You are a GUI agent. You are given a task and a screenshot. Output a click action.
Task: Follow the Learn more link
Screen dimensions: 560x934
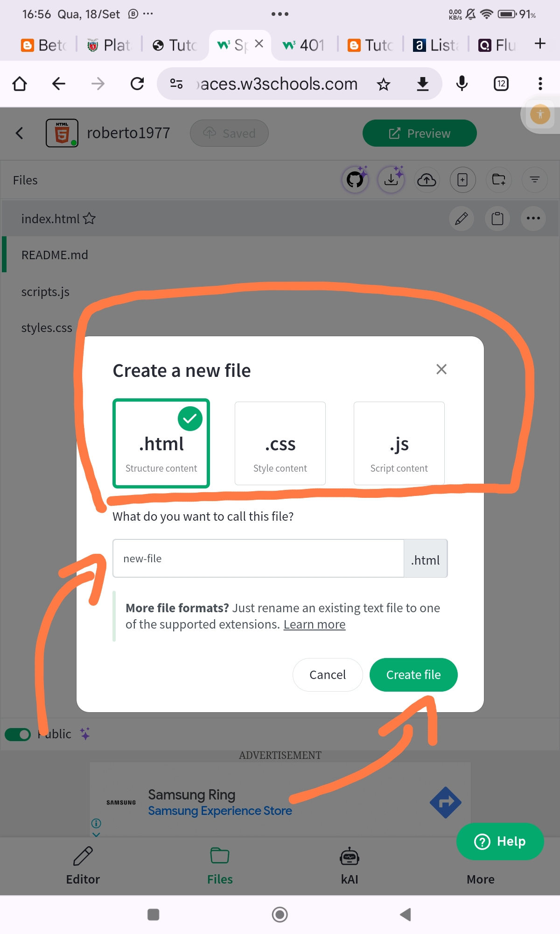314,624
